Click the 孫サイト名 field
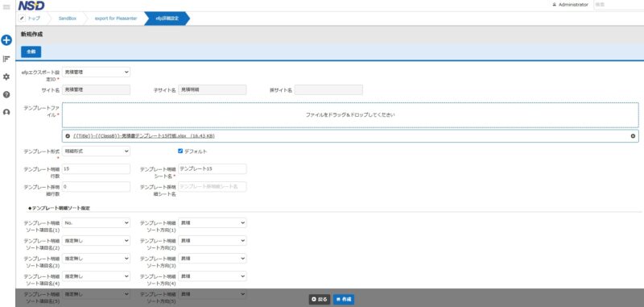The image size is (644, 307). pos(328,89)
